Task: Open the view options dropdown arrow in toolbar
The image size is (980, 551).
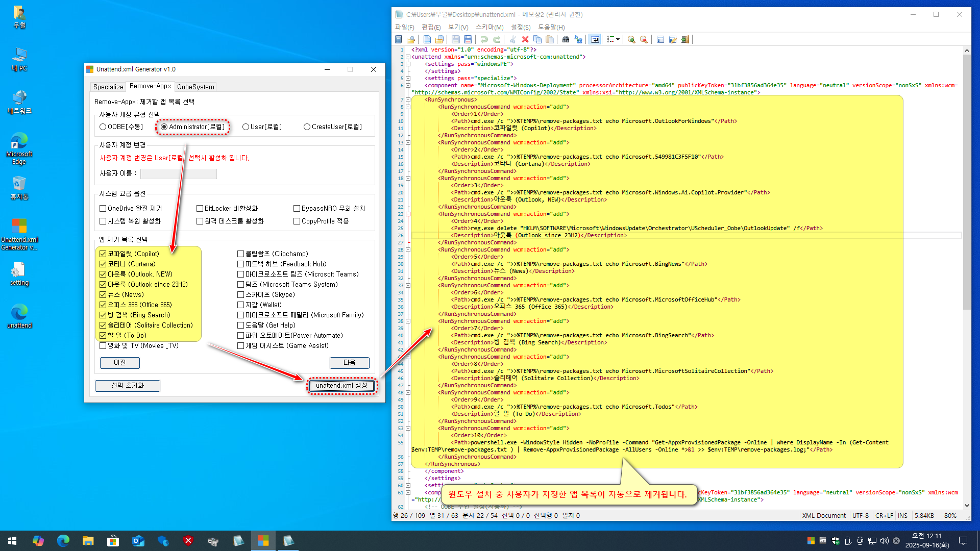Action: point(618,39)
